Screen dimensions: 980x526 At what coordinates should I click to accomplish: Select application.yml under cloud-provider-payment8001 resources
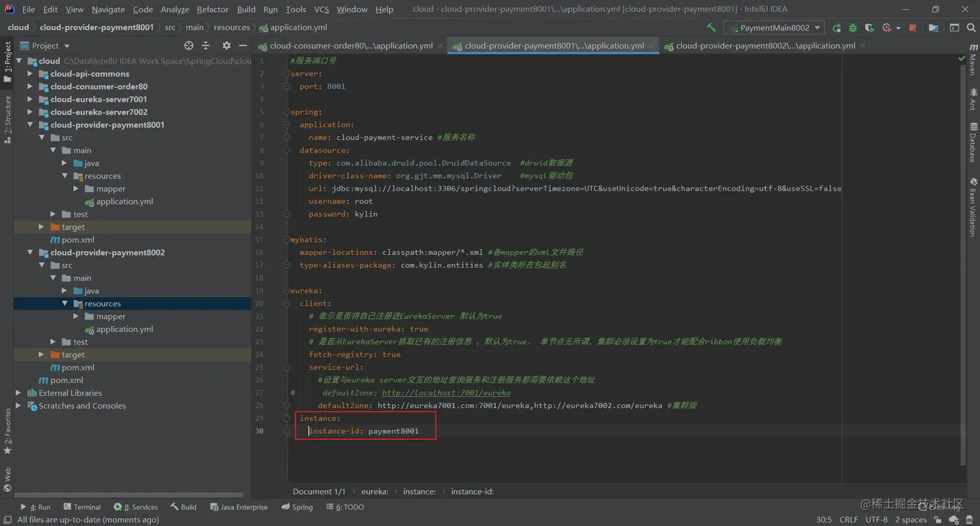coord(124,202)
